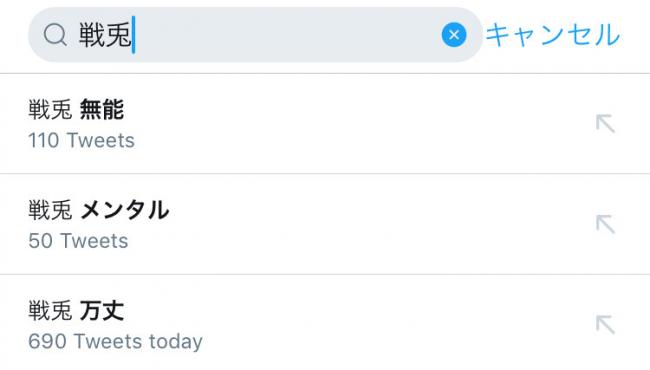
Task: Tap the fill-in arrow beside 戦兎 無能
Action: (x=605, y=124)
